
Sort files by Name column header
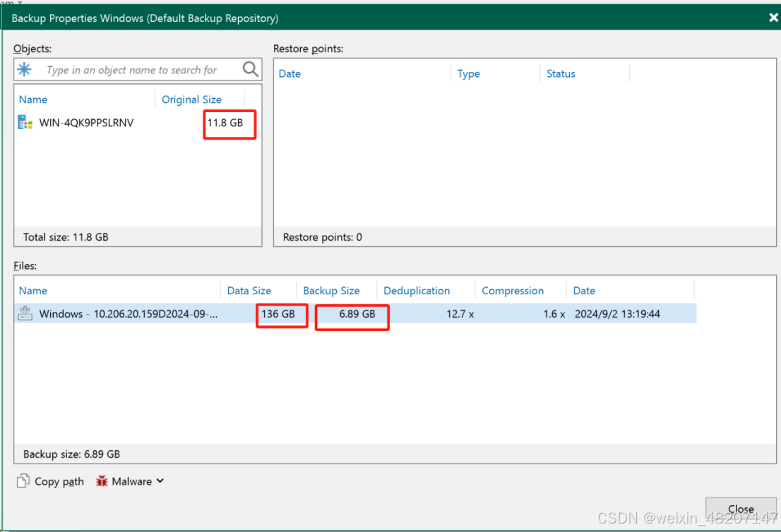(33, 291)
